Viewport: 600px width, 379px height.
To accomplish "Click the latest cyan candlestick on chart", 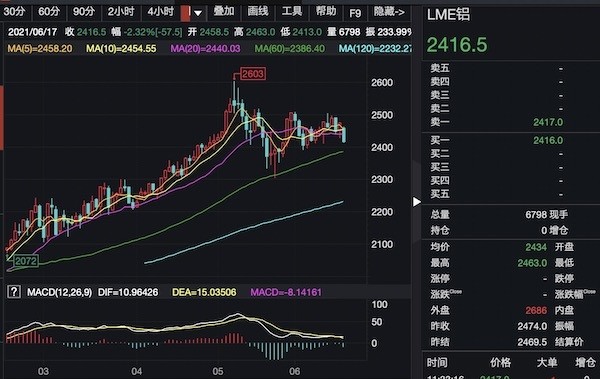I will [344, 135].
